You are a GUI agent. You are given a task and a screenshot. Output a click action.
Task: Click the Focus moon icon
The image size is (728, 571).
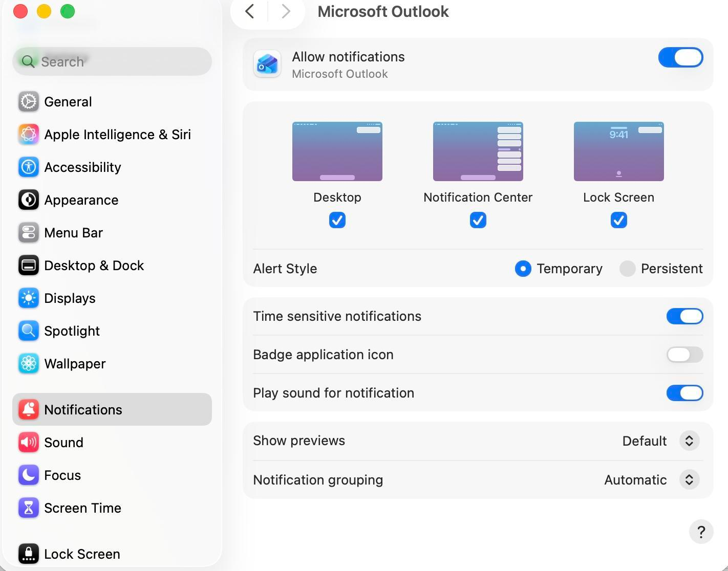click(29, 475)
